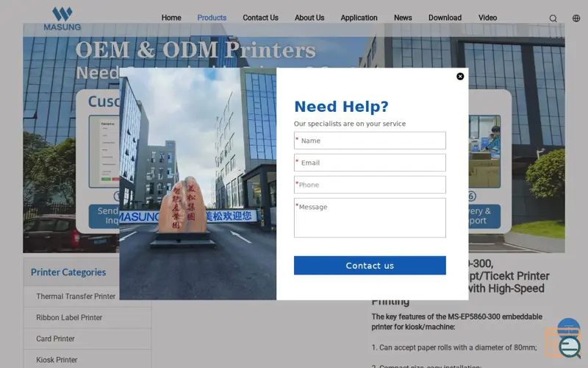Focus the Name input field
This screenshot has width=588, height=368.
370,141
